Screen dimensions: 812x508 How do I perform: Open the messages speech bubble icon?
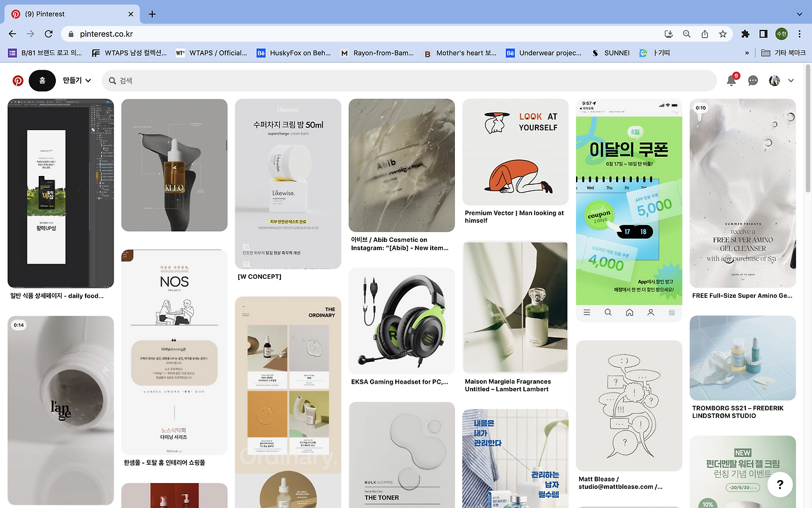[753, 81]
